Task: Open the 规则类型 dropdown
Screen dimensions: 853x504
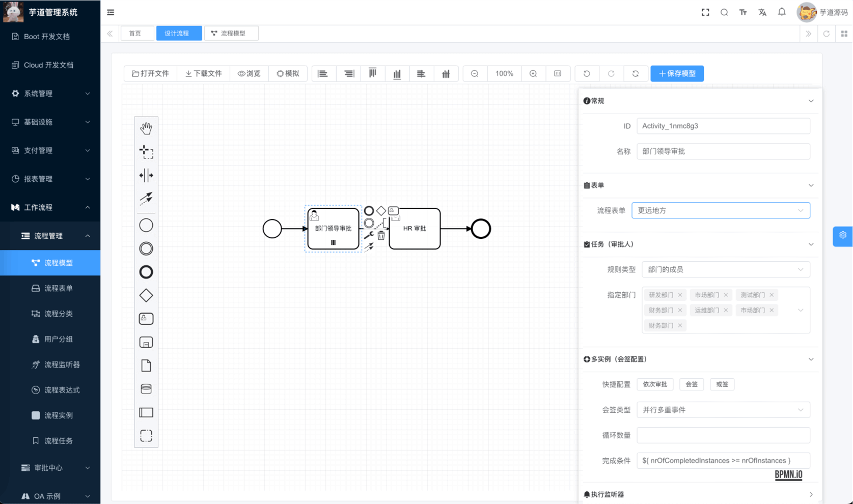Action: [x=726, y=269]
